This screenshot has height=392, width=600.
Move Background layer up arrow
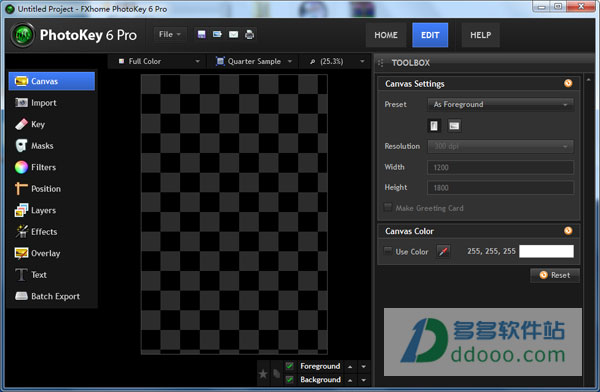pyautogui.click(x=350, y=380)
